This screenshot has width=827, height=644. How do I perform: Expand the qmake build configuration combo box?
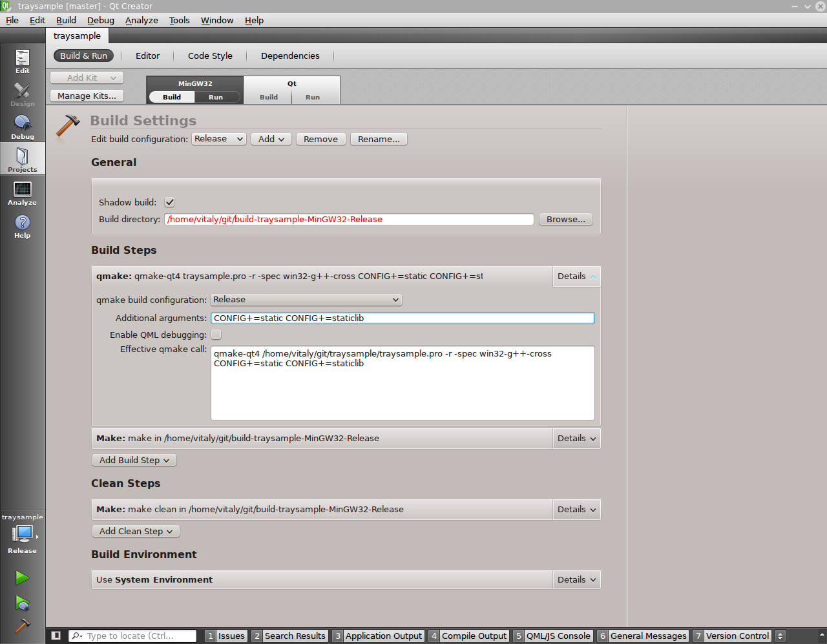pos(306,300)
